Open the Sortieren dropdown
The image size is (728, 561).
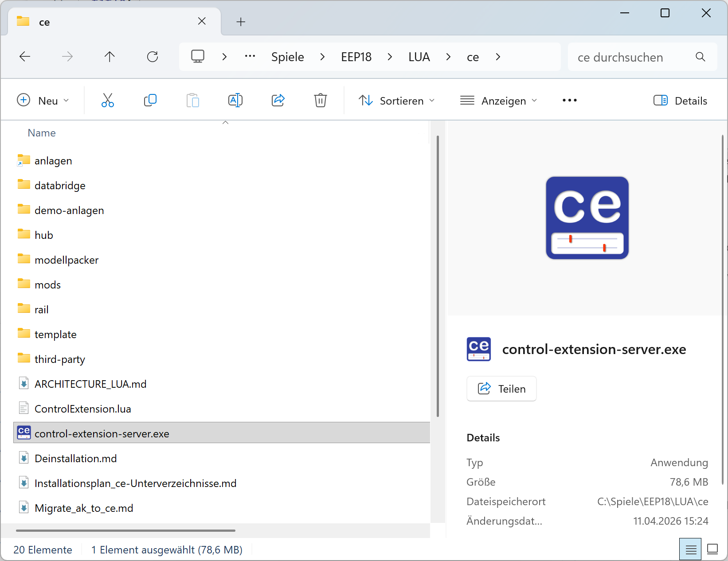tap(397, 101)
